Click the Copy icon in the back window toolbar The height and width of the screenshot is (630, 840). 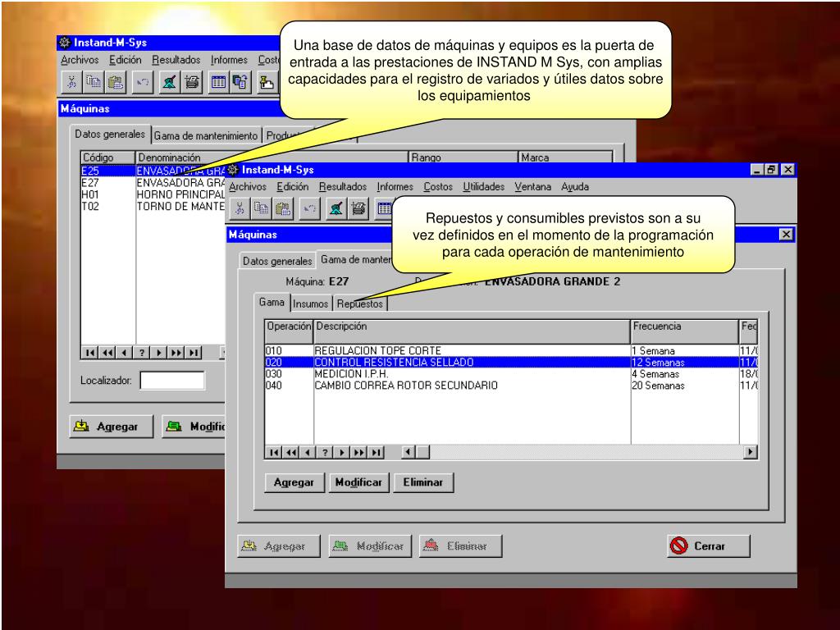point(94,82)
